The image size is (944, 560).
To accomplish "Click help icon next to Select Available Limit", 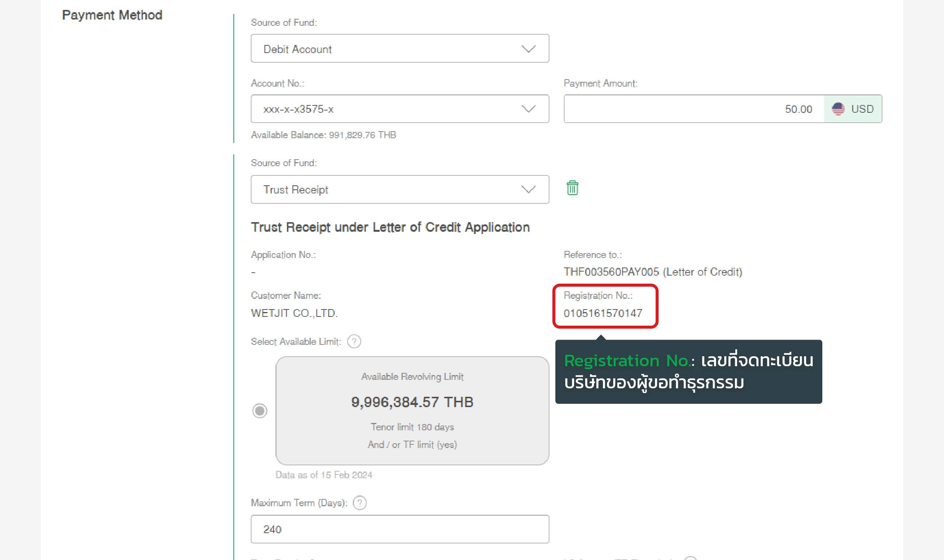I will tap(354, 342).
